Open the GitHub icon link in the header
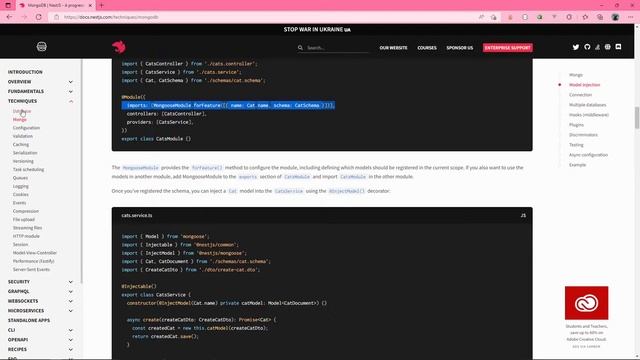640x360 pixels. coord(587,47)
